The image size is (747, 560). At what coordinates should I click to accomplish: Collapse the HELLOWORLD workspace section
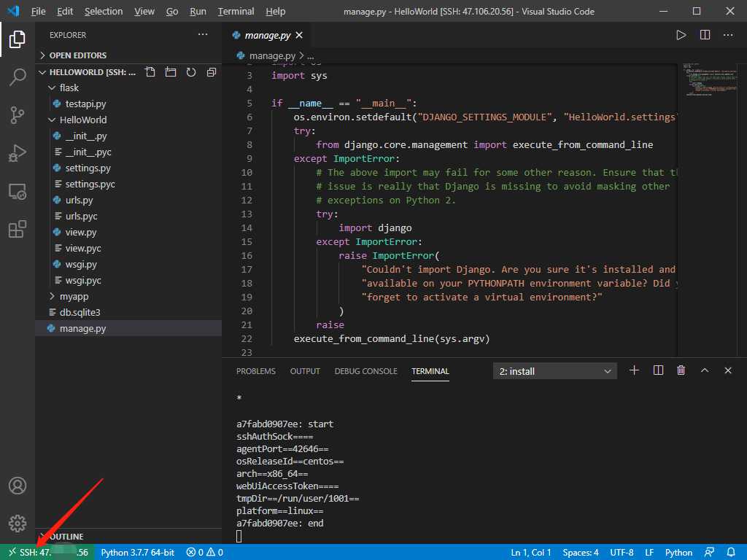coord(88,72)
